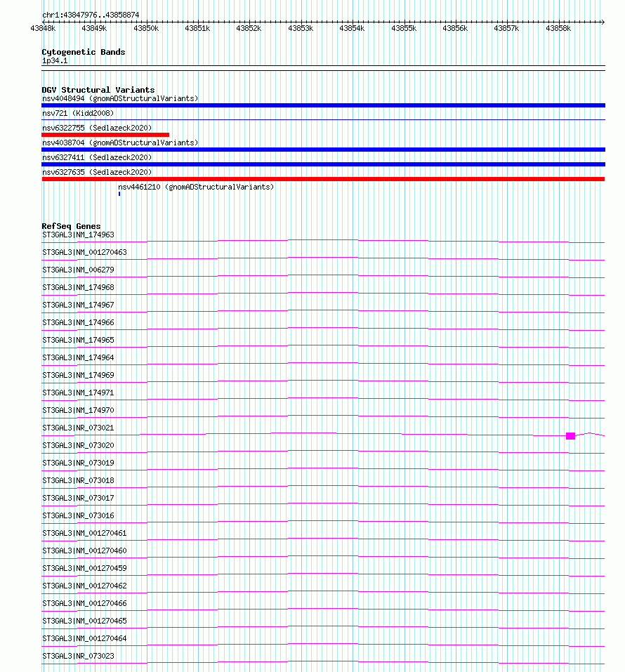Click the 43851k ruler tick label

click(x=197, y=28)
